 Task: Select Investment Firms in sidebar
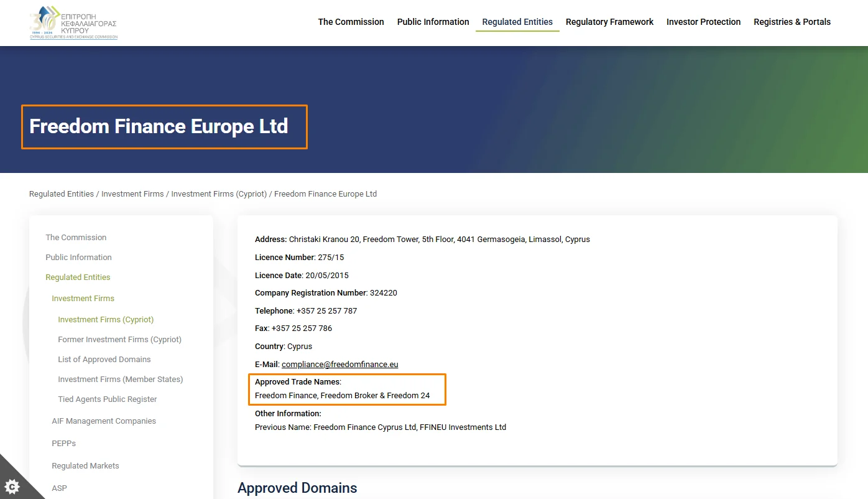pos(83,299)
